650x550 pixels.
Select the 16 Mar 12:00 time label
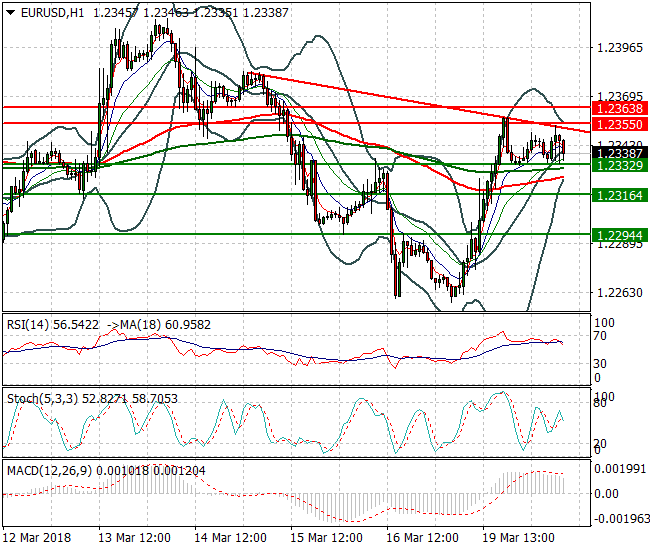pos(422,538)
